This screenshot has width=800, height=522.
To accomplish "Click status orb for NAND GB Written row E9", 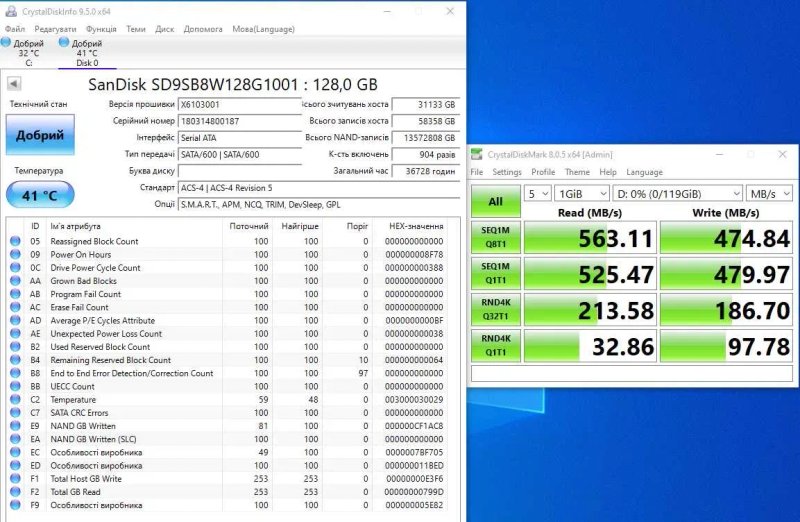I will coord(15,426).
